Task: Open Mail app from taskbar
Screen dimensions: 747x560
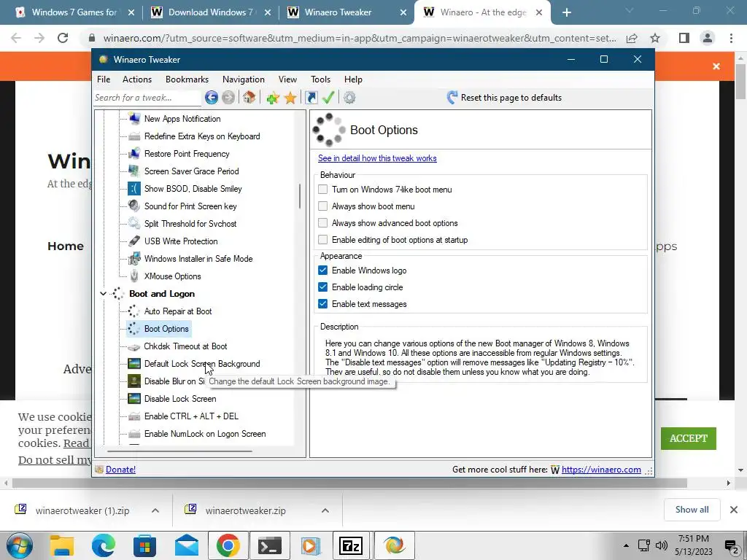Action: (186, 545)
